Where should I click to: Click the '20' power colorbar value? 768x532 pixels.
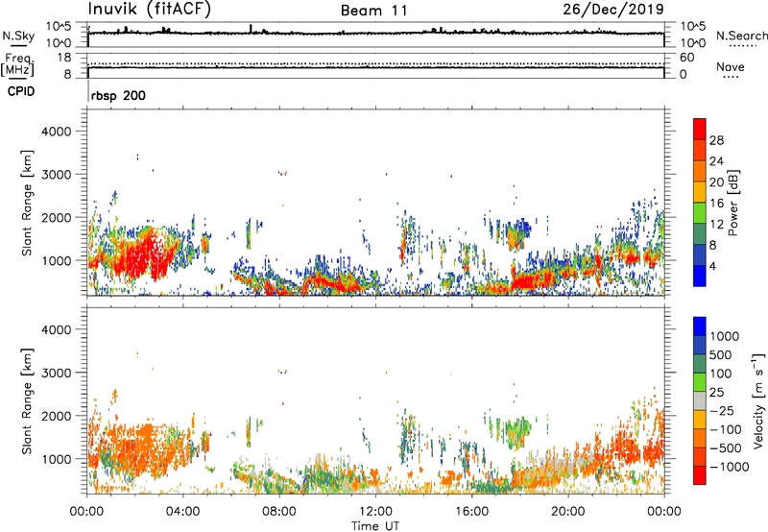716,182
